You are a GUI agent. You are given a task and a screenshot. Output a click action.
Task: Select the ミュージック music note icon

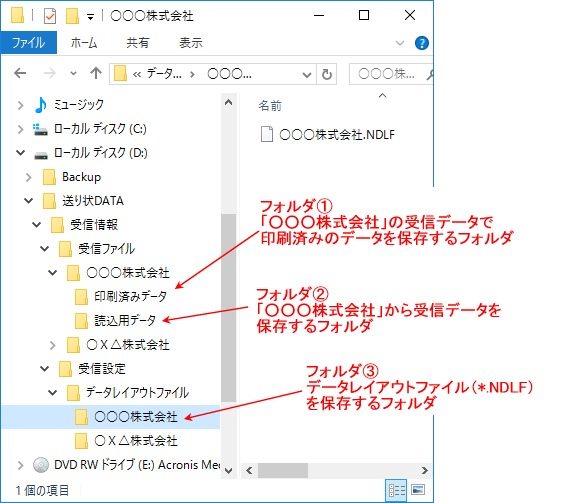(40, 105)
